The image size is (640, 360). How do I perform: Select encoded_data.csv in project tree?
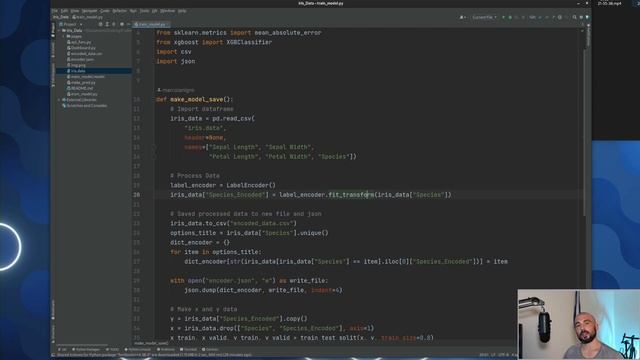click(x=84, y=53)
